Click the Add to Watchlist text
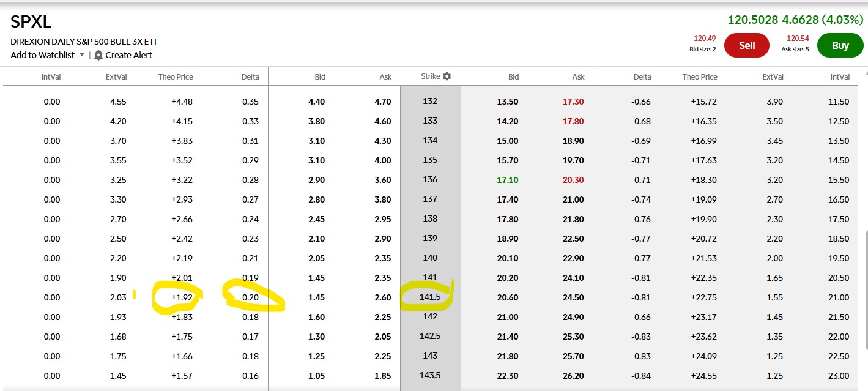This screenshot has height=391, width=868. (x=42, y=55)
